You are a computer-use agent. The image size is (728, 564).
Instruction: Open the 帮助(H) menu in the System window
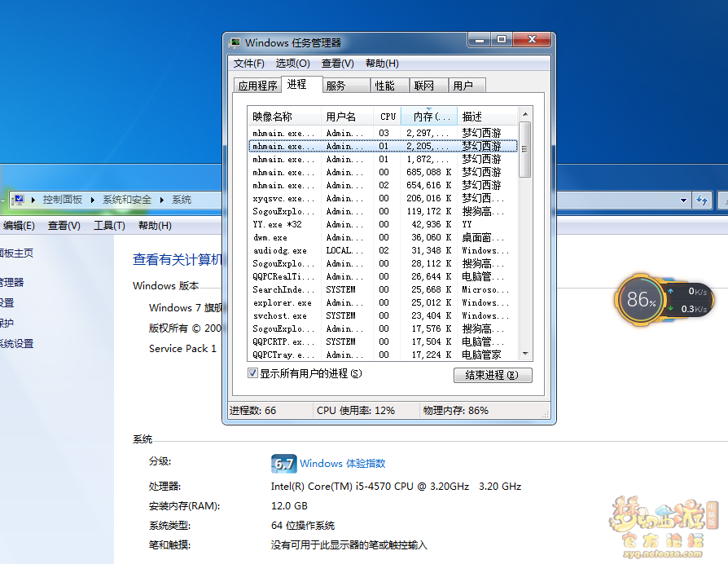pos(155,226)
